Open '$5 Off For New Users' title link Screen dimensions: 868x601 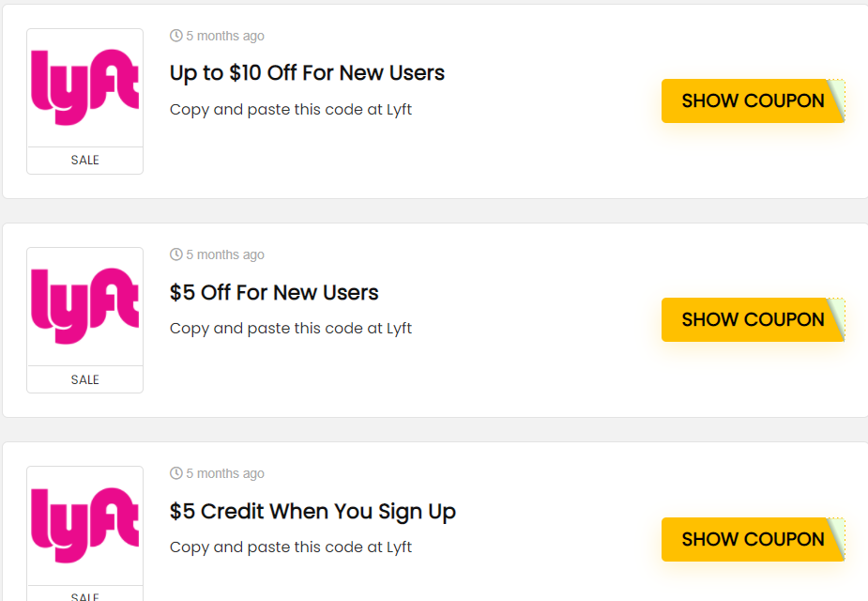point(274,293)
